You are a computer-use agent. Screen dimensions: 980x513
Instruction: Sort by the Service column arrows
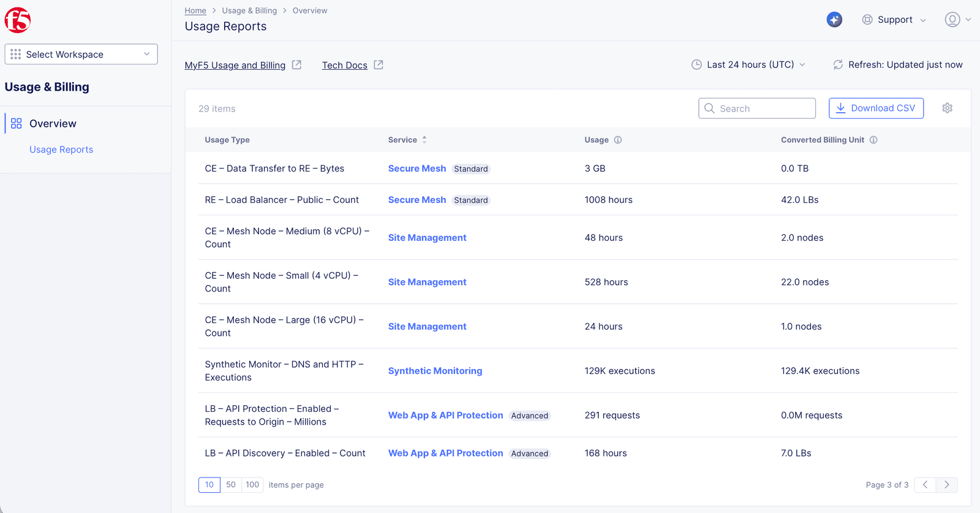[424, 140]
